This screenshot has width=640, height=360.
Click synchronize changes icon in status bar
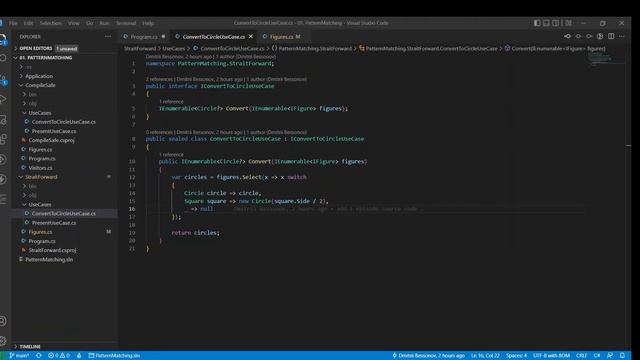[39, 356]
